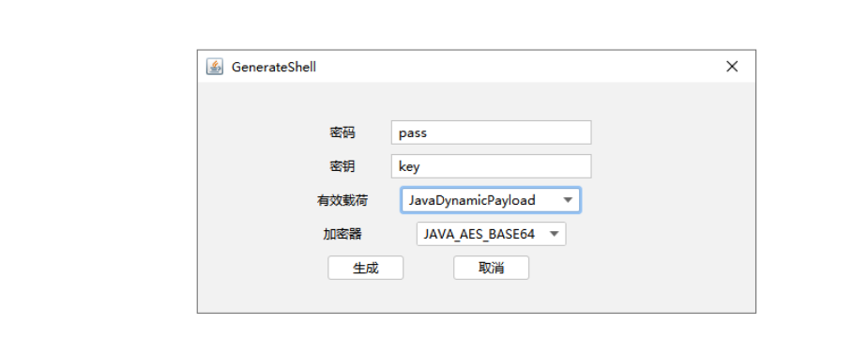Click the 取消 cancel button
The image size is (868, 356).
pyautogui.click(x=491, y=268)
